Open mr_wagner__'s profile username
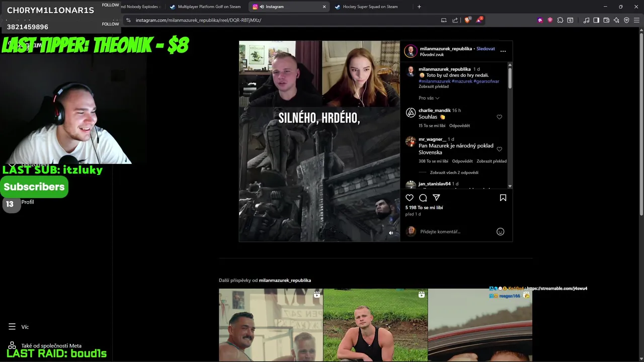 (432, 139)
